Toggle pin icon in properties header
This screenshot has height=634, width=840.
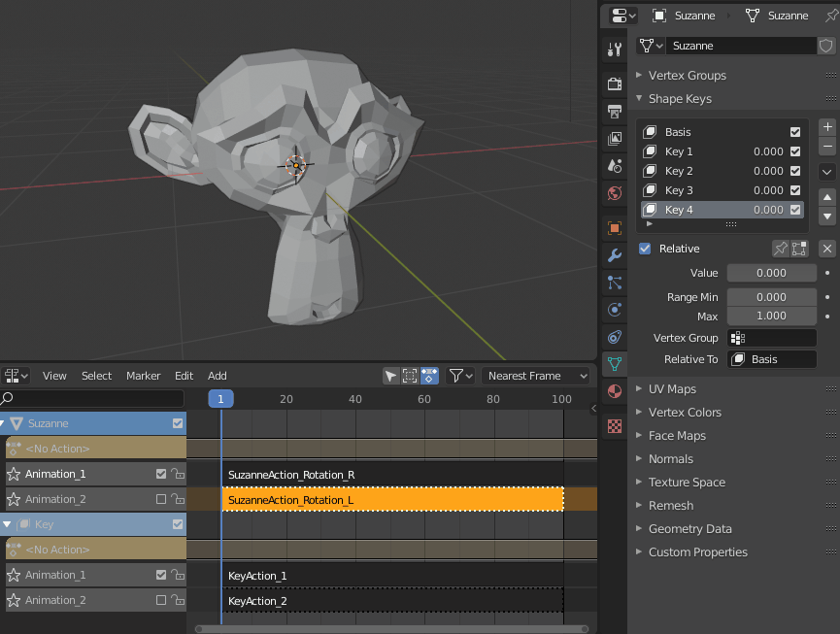pyautogui.click(x=831, y=16)
